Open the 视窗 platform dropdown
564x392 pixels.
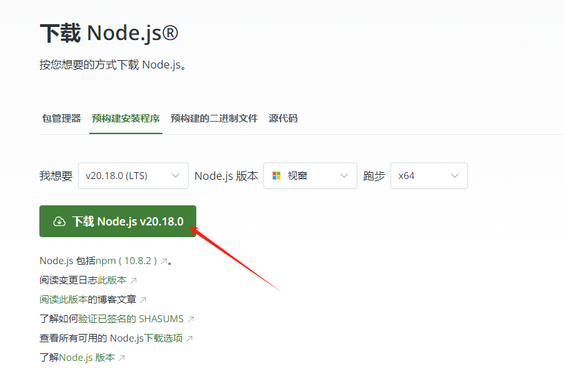(x=310, y=176)
